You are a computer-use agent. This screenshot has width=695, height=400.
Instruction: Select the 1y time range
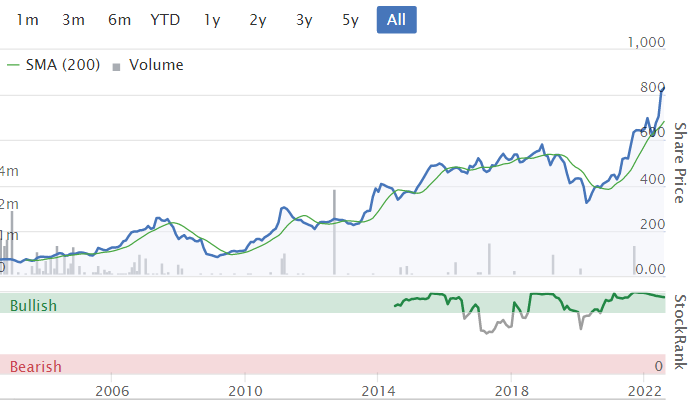pyautogui.click(x=212, y=20)
